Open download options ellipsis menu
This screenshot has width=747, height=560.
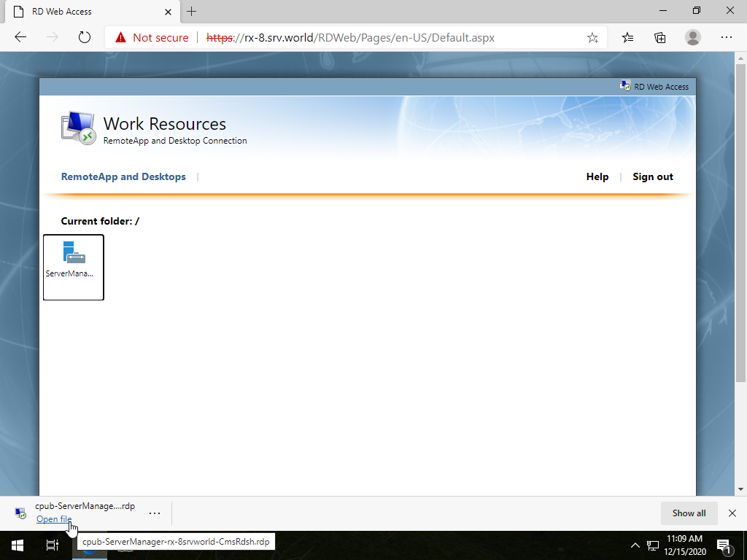pyautogui.click(x=155, y=513)
